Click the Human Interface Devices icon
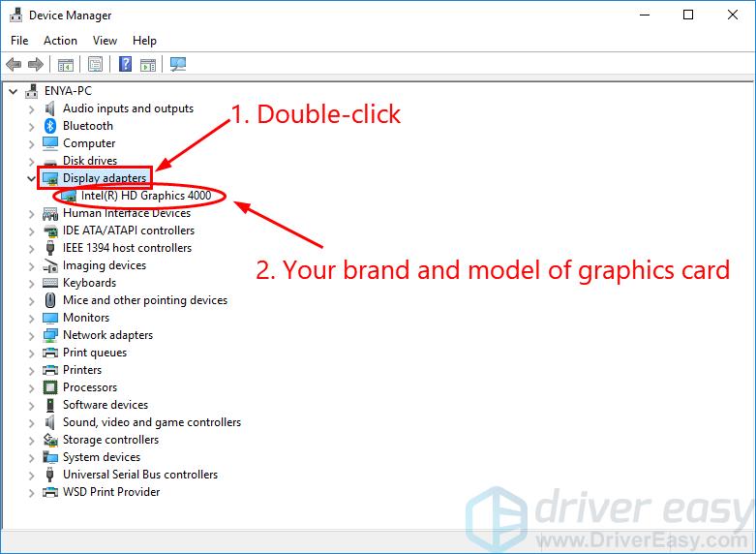 [x=50, y=213]
